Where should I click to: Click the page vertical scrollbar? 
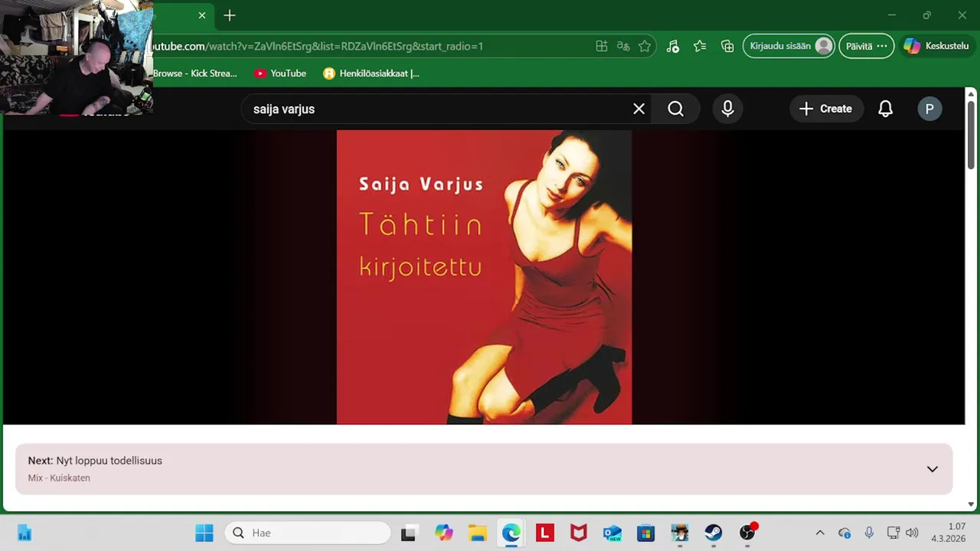point(971,134)
